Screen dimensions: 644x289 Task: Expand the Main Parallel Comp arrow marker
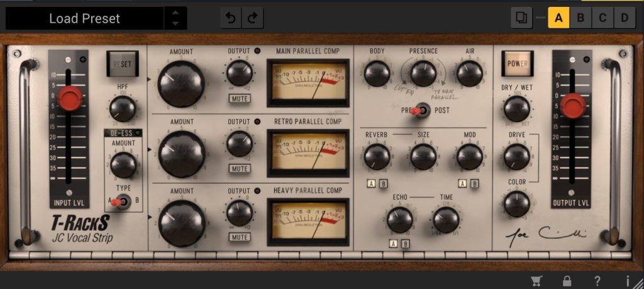point(150,80)
